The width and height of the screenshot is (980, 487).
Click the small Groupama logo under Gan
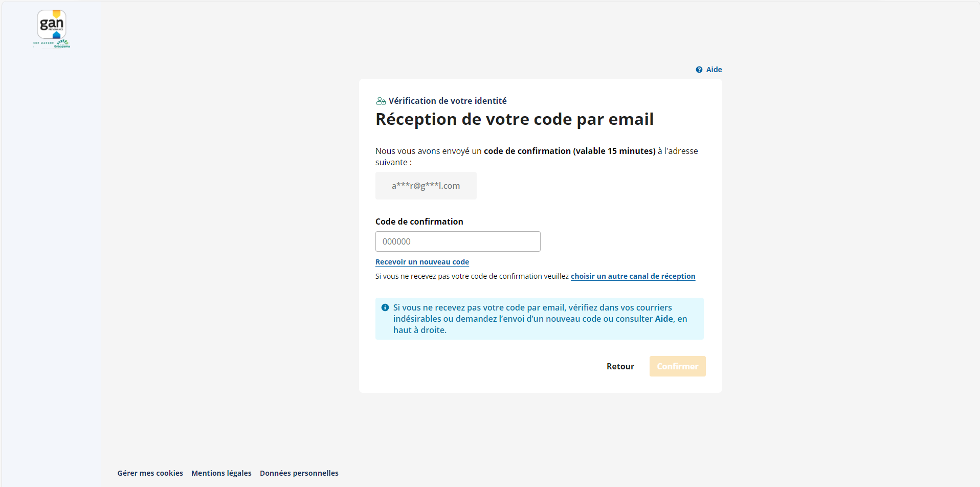pyautogui.click(x=62, y=44)
